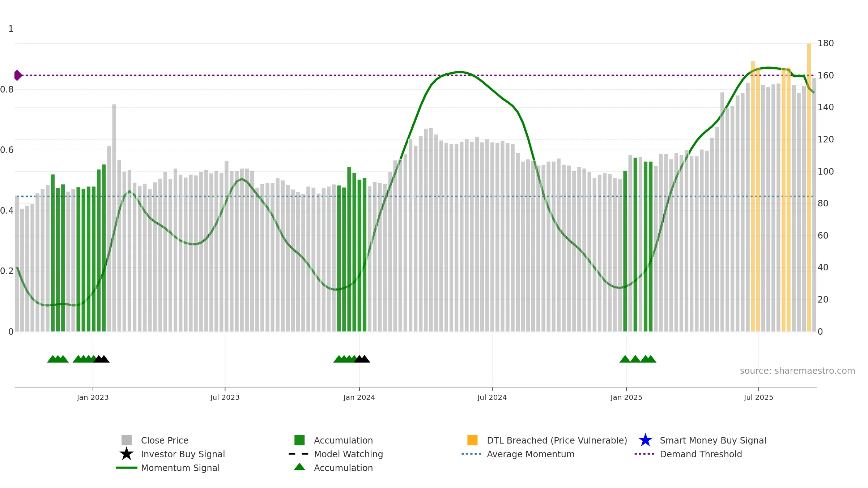Click the Demand Threshold purple dotted legend icon
This screenshot has width=868, height=488.
click(644, 454)
